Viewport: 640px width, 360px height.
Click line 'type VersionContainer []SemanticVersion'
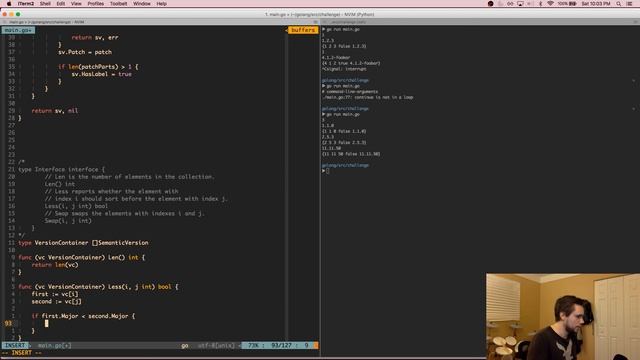[x=83, y=243]
